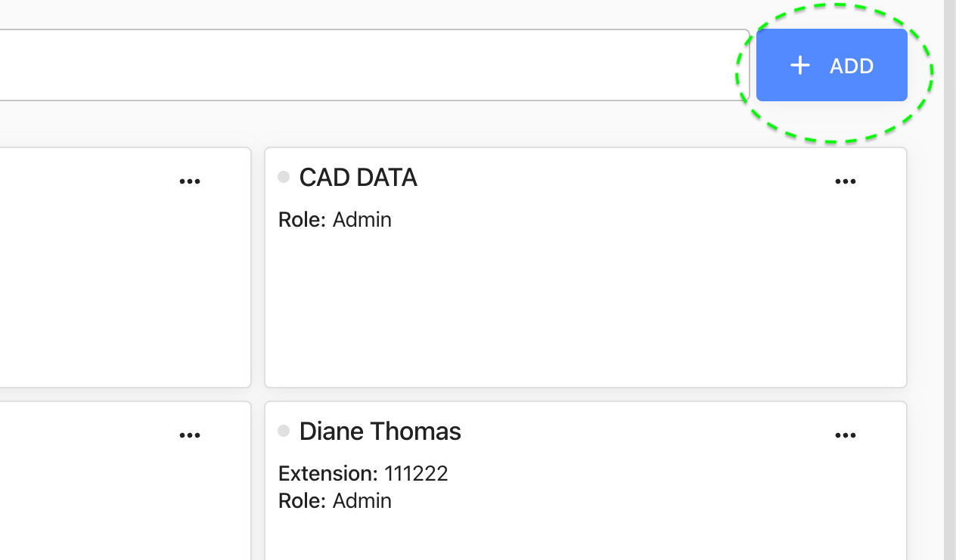Click the status dot beside Diane Thomas
The width and height of the screenshot is (956, 560).
click(x=284, y=431)
